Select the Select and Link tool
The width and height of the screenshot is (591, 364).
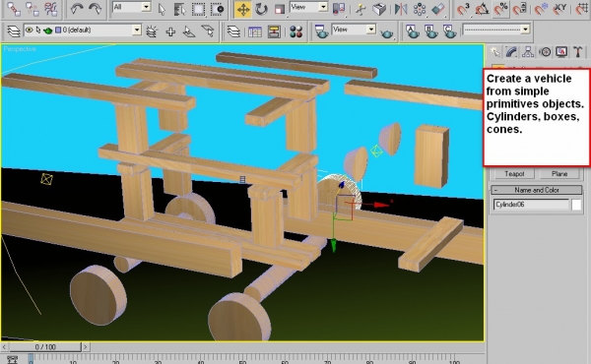pyautogui.click(x=15, y=9)
